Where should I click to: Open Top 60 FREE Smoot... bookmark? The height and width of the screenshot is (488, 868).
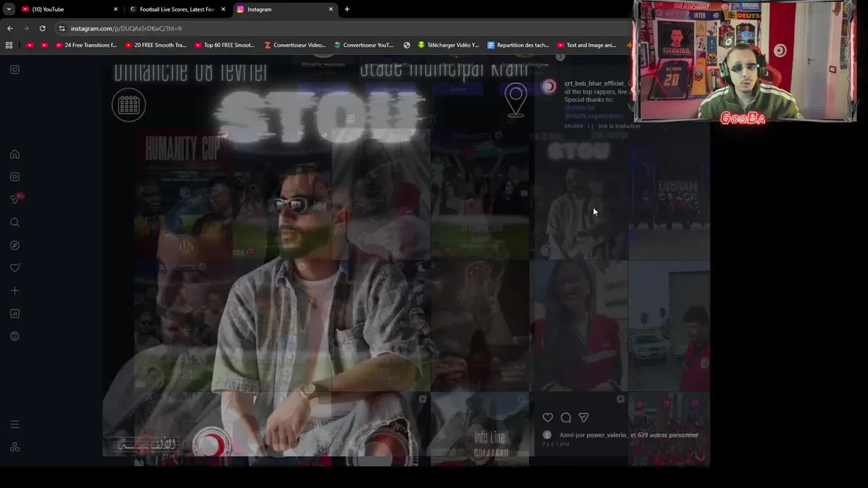click(x=224, y=45)
